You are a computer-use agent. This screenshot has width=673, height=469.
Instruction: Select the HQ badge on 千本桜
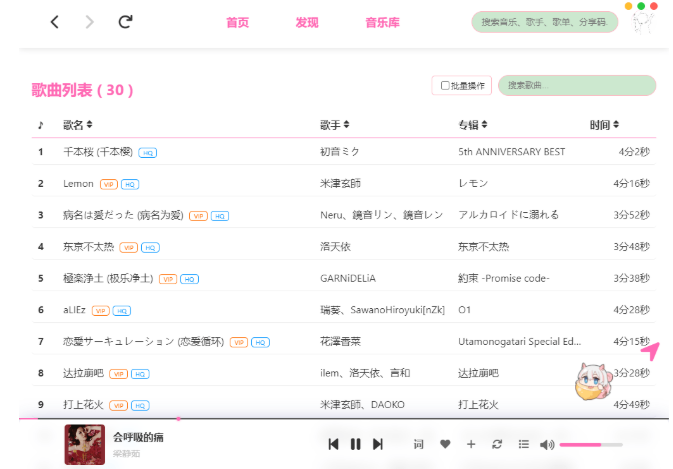(x=148, y=153)
